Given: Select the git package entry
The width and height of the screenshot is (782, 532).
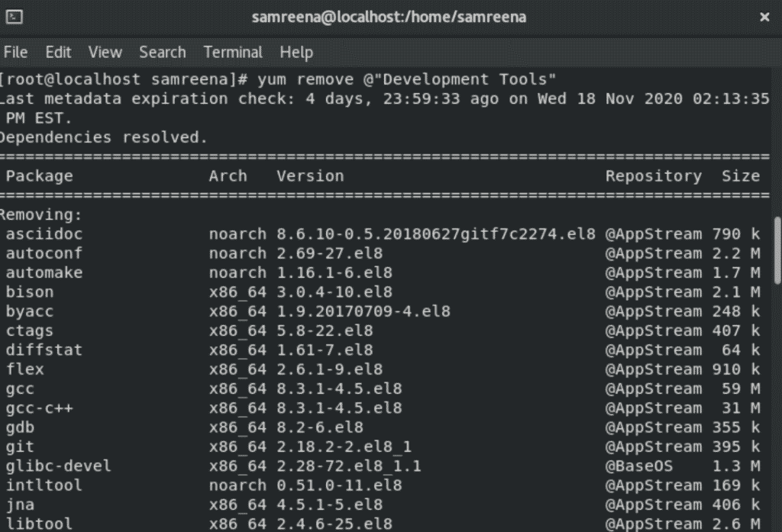Looking at the screenshot, I should 17,447.
